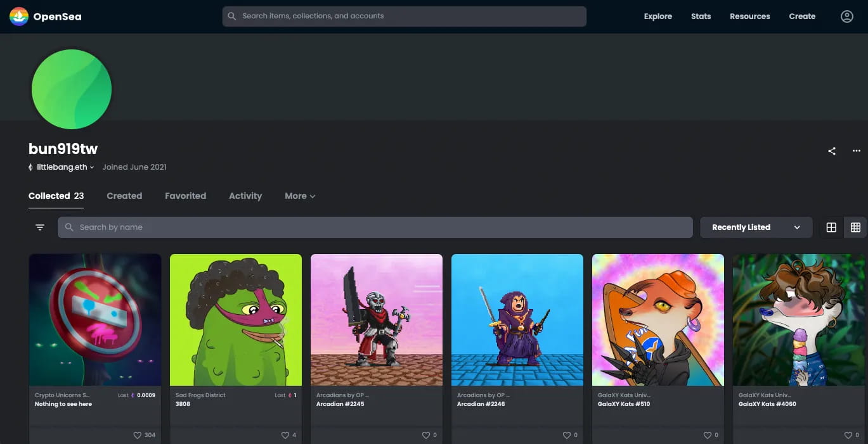Viewport: 868px width, 444px height.
Task: Click the green profile avatar
Action: (72, 89)
